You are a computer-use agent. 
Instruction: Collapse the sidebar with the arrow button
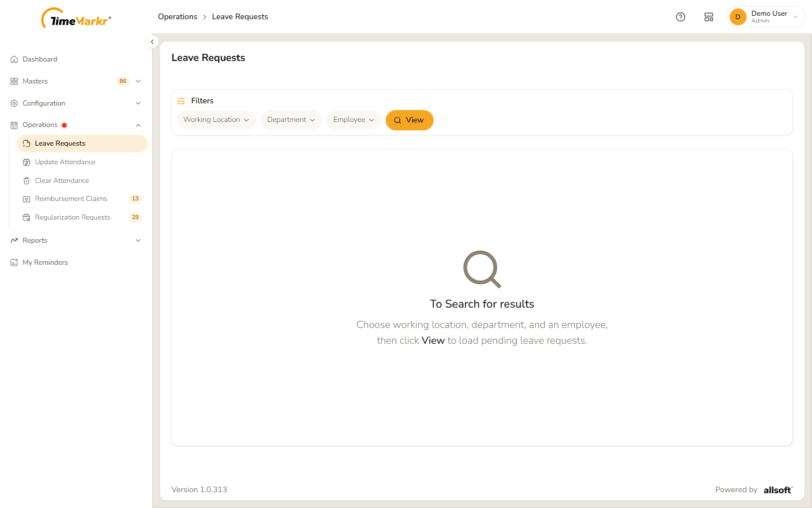point(152,42)
